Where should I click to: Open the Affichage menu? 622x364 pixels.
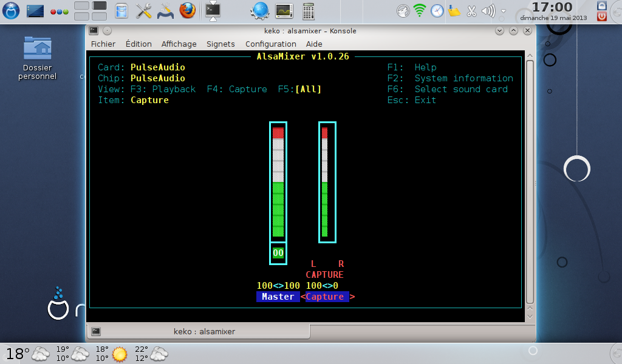(x=179, y=44)
